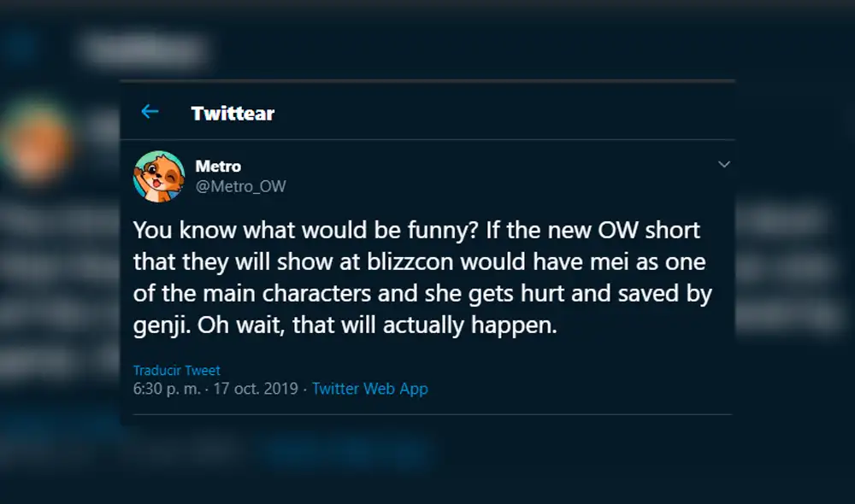Click the Traducir Tweet link
Viewport: 855px width, 504px height.
[x=176, y=370]
